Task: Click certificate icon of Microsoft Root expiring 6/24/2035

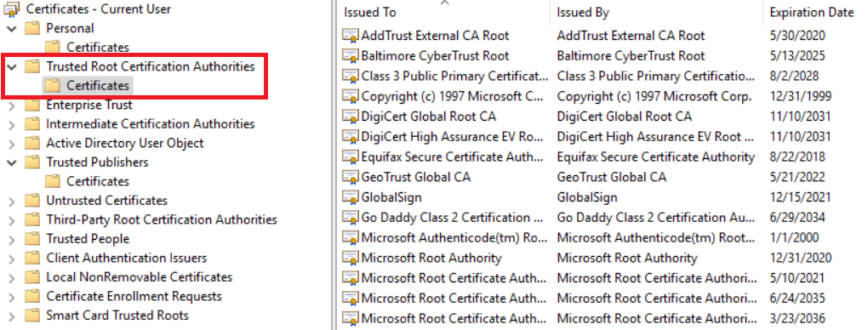Action: pyautogui.click(x=351, y=299)
